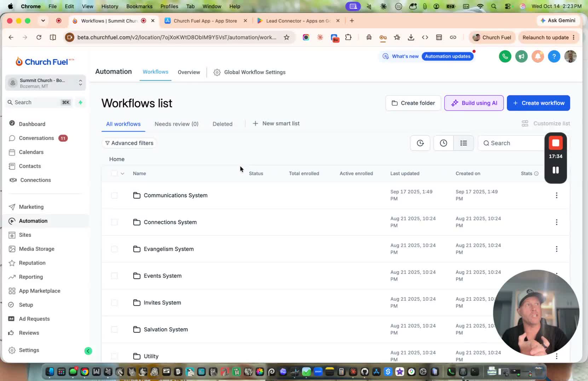
Task: Check the Communications System row checkbox
Action: (x=114, y=195)
